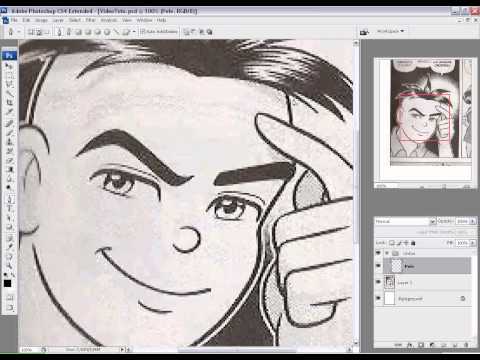Hide the layer group at top
This screenshot has height=360, width=480.
click(378, 253)
